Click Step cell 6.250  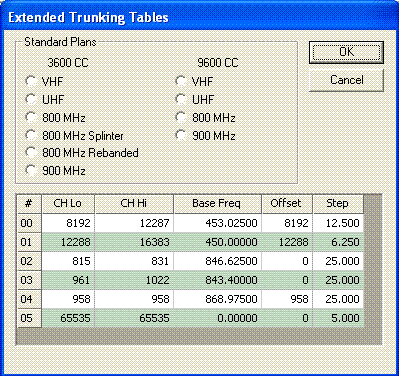point(338,242)
